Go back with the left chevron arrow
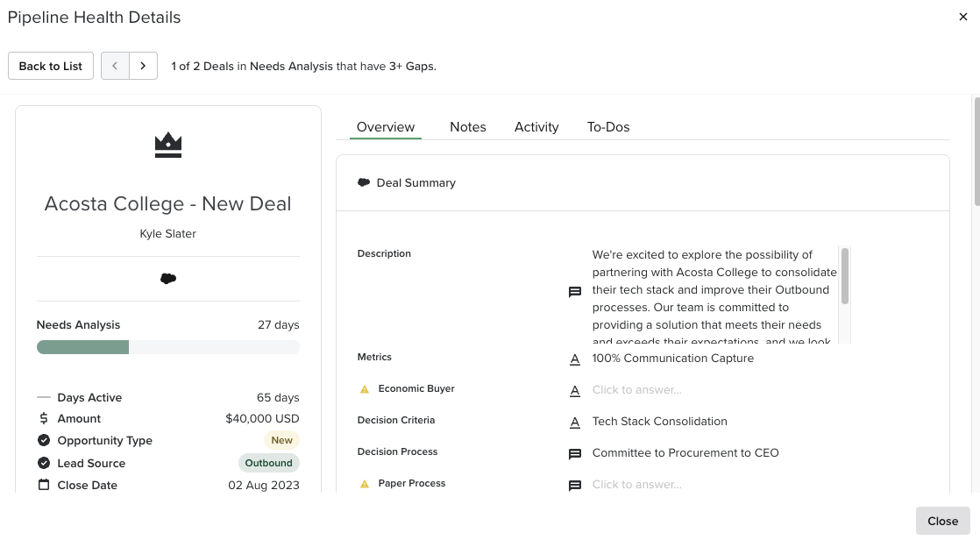The image size is (980, 540). tap(115, 66)
